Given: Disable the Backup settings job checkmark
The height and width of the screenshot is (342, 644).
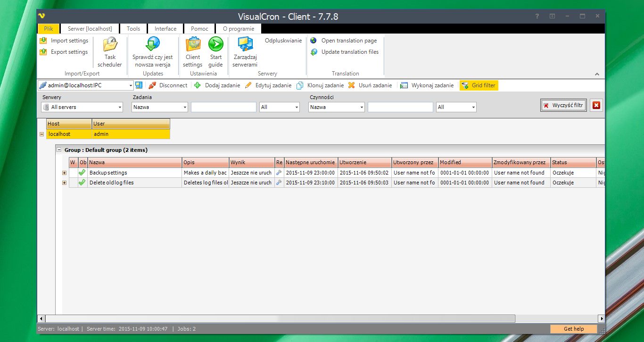Looking at the screenshot, I should click(82, 172).
